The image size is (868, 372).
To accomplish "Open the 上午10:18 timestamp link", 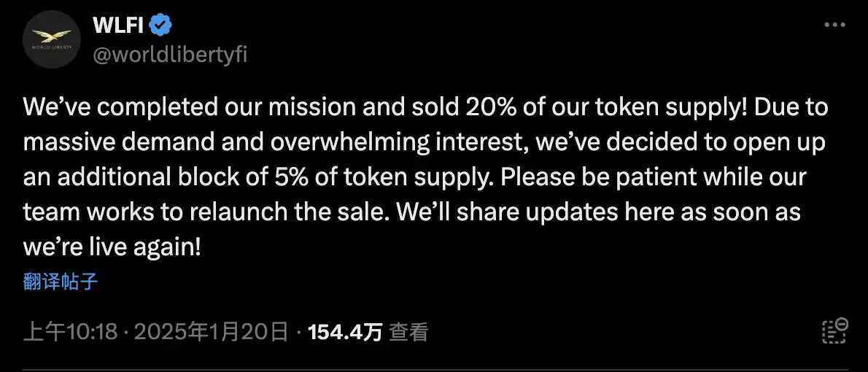I will point(71,333).
